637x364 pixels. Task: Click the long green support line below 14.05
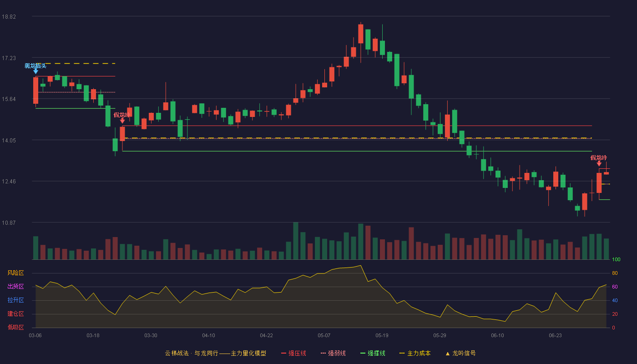[x=357, y=151]
